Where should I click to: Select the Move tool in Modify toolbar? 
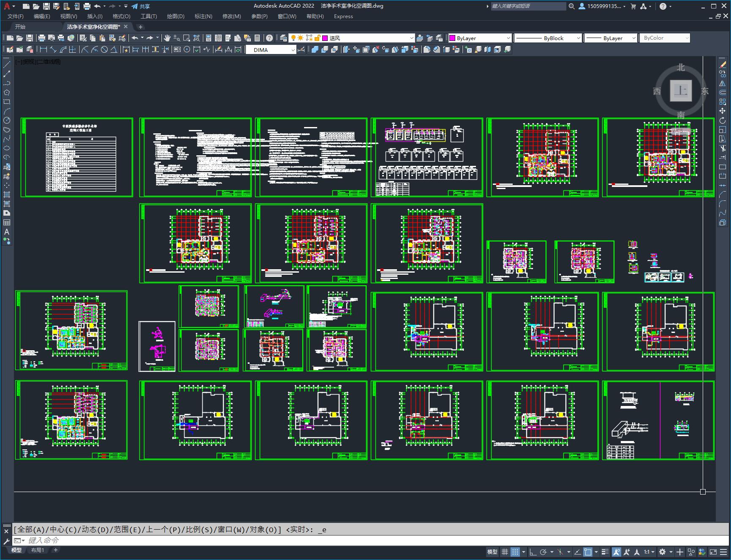(723, 111)
